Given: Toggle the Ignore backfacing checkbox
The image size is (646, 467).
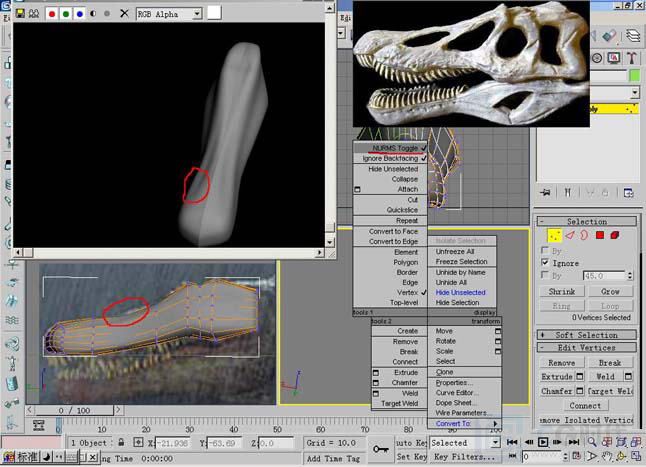Looking at the screenshot, I should coord(545,262).
